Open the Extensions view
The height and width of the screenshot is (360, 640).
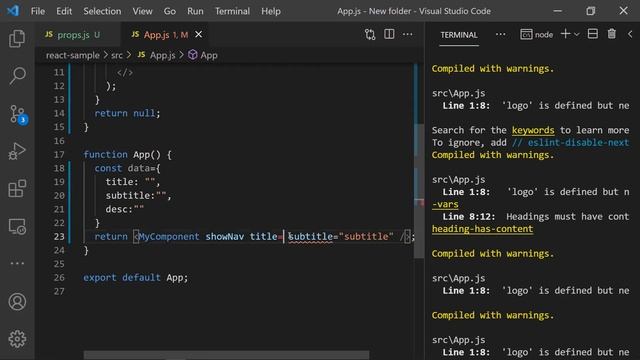coord(17,189)
